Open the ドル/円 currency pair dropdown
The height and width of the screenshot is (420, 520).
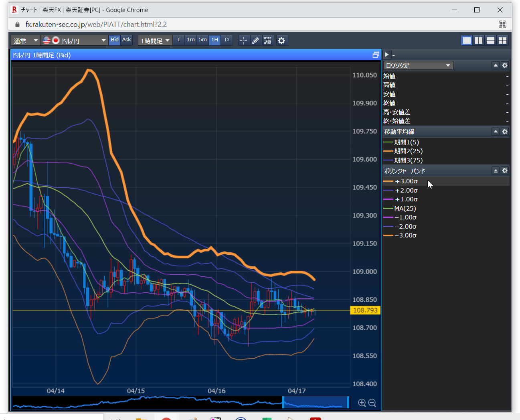point(75,41)
